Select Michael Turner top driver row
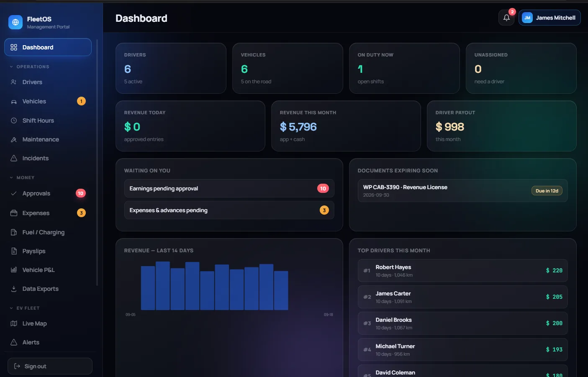 tap(462, 349)
